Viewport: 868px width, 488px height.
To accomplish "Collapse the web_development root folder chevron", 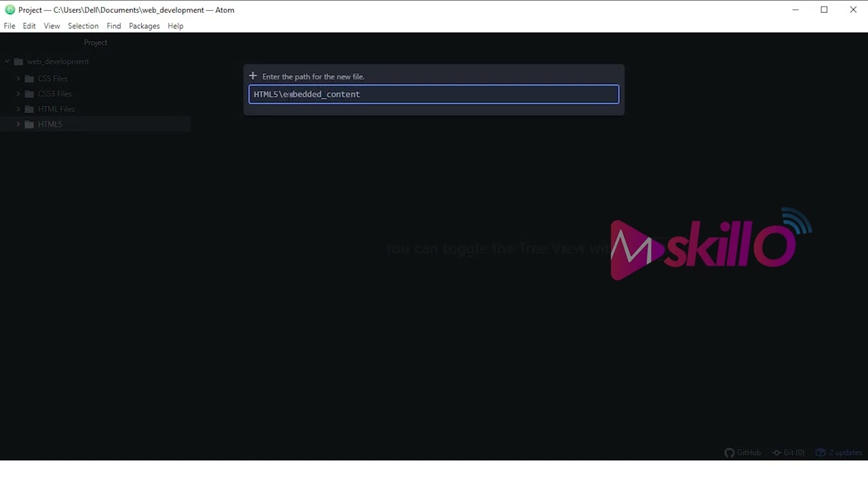I will 7,62.
